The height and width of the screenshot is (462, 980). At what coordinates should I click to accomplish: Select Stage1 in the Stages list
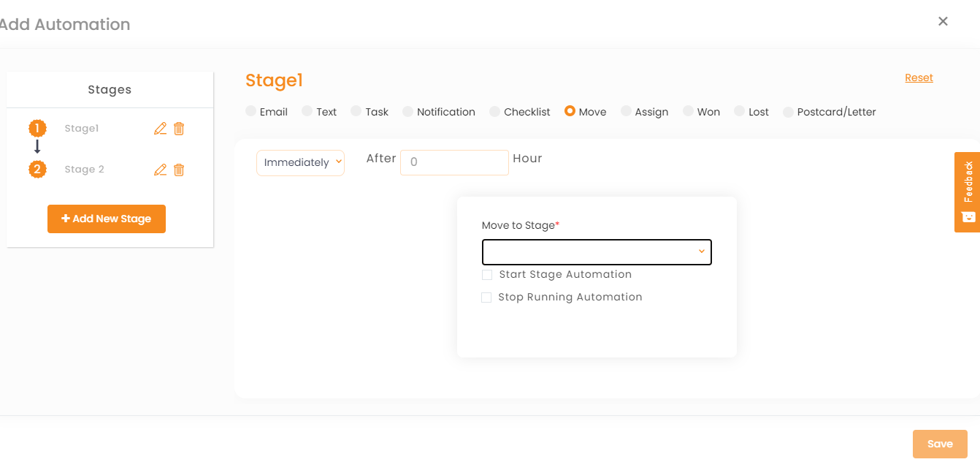(81, 129)
